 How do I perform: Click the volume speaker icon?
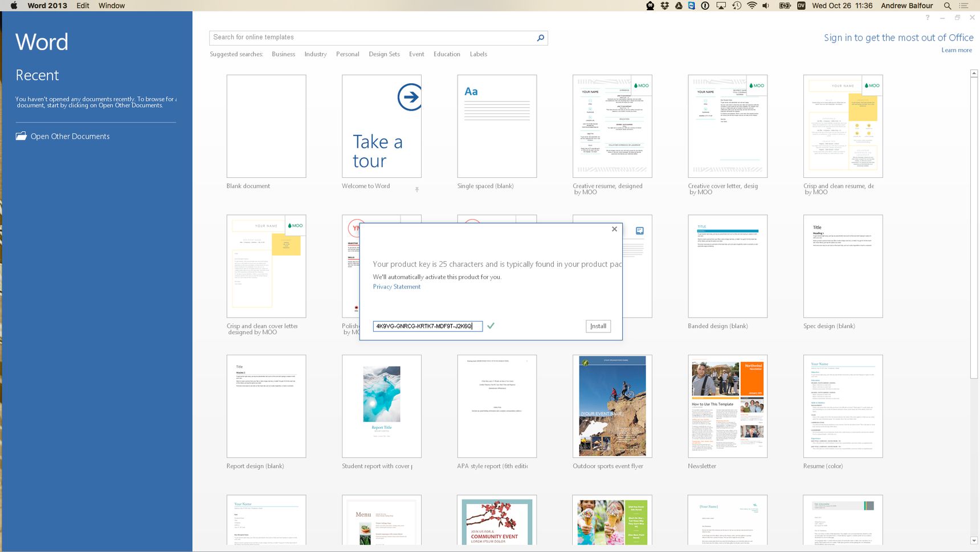(766, 6)
